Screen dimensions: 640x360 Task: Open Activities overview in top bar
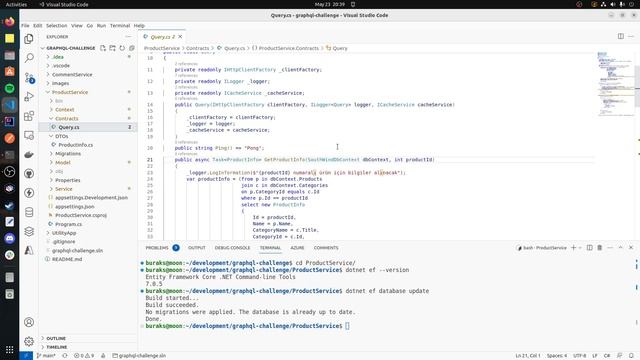[16, 4]
